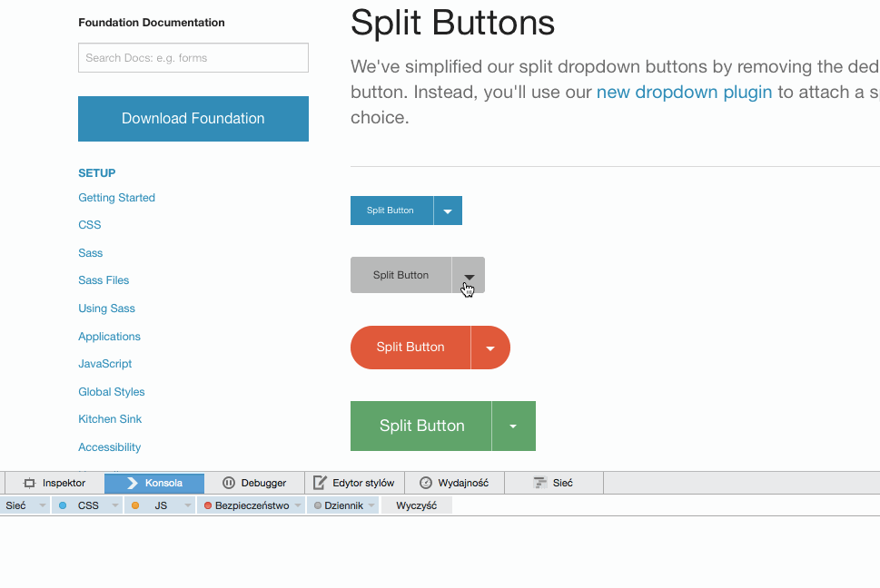
Task: Click the gray Dziennik filter dot
Action: 316,505
